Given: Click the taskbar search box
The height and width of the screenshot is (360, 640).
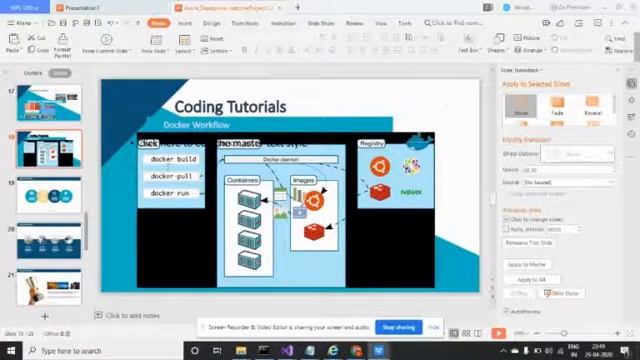Looking at the screenshot, I should pos(103,351).
